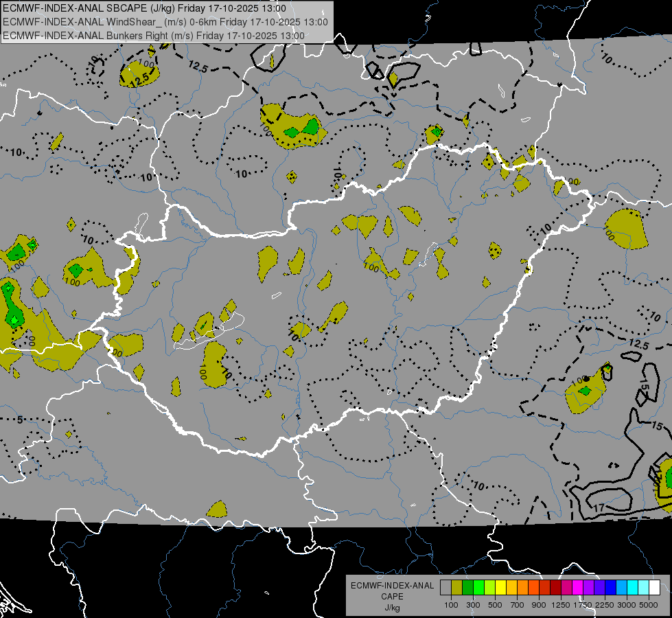Click the legend value 300
672x618 pixels.
coord(473,605)
